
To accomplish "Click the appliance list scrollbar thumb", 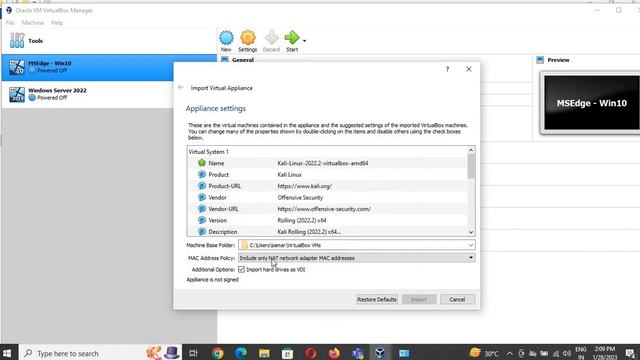I will (x=471, y=166).
